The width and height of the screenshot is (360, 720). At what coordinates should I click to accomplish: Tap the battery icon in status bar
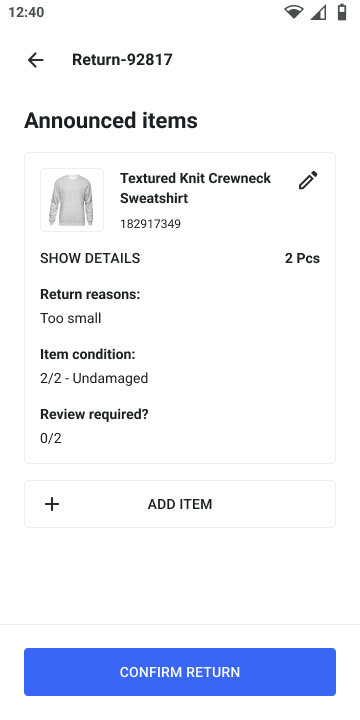342,12
